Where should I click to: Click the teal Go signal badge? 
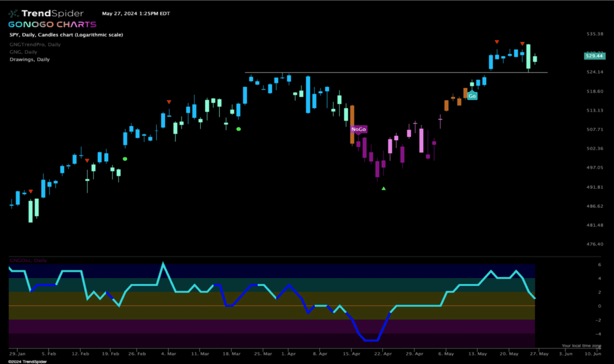click(x=472, y=96)
